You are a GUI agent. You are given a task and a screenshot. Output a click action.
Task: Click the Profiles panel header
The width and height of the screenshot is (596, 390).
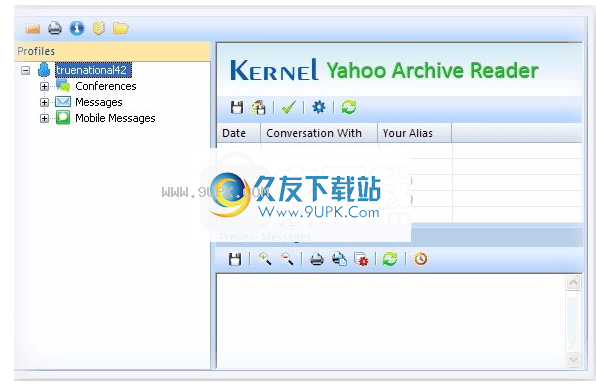112,51
